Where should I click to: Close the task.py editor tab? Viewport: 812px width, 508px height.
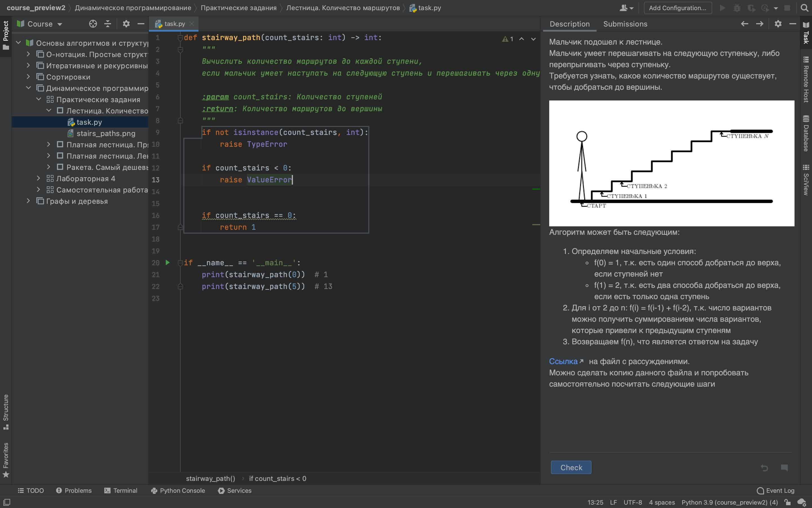(192, 24)
